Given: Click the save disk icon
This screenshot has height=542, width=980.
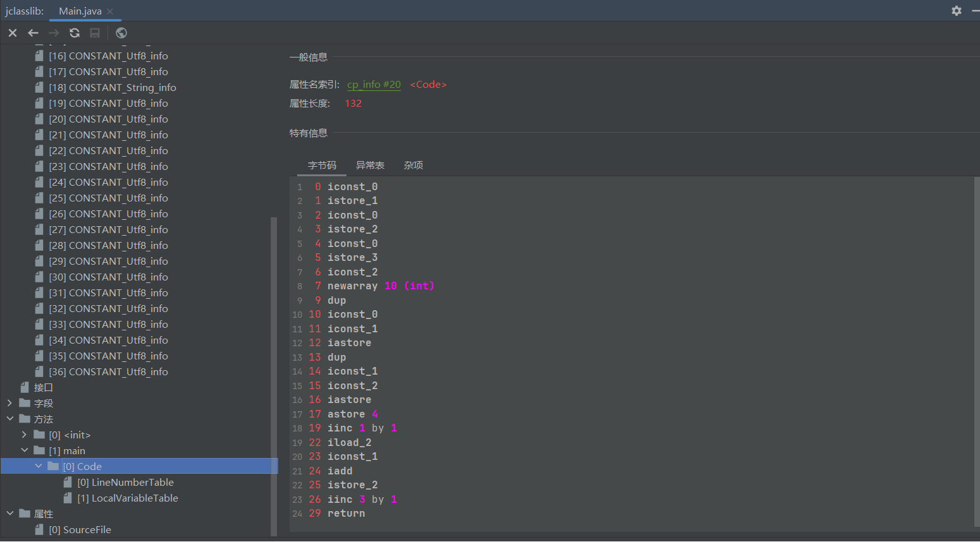Looking at the screenshot, I should pyautogui.click(x=95, y=33).
